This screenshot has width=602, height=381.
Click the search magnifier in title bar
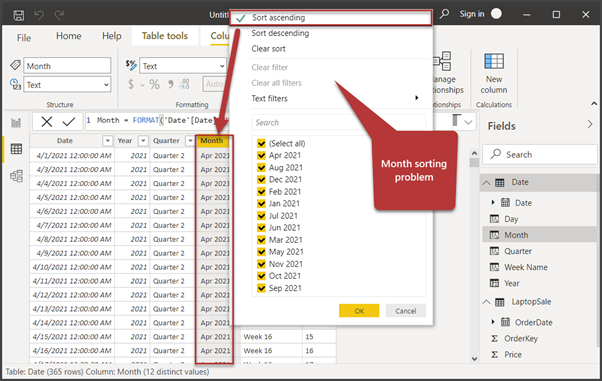pos(444,14)
